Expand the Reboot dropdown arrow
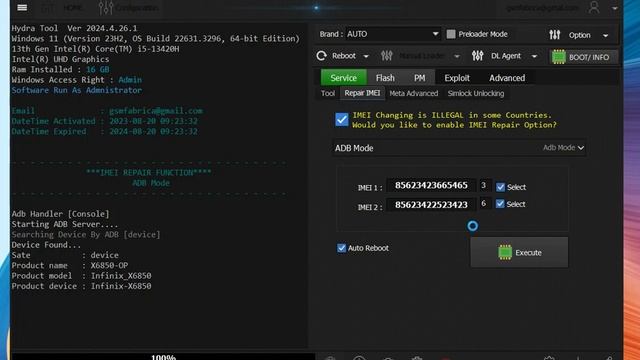This screenshot has height=360, width=640. (366, 56)
